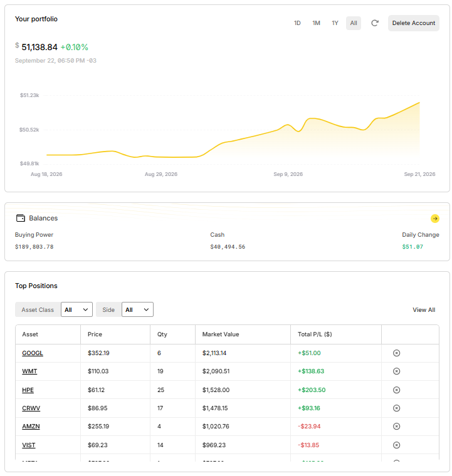Close the GOOGL position
The image size is (452, 476).
(x=396, y=353)
